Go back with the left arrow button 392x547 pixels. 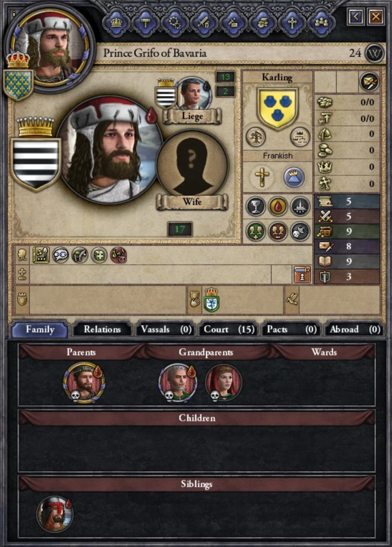pyautogui.click(x=356, y=17)
